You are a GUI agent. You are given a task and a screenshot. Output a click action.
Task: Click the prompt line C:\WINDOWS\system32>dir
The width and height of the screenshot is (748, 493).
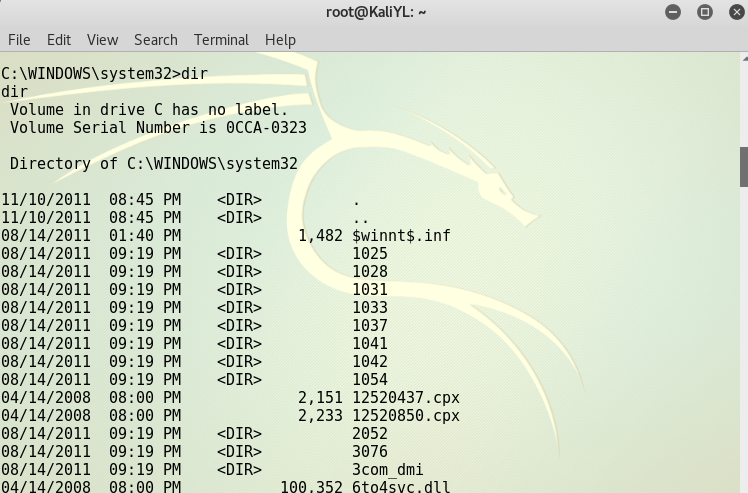pos(104,73)
